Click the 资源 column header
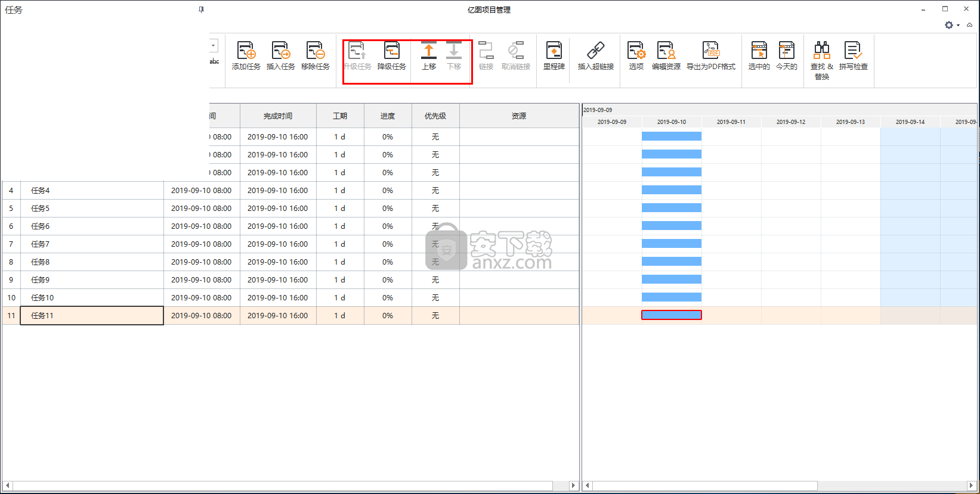The width and height of the screenshot is (980, 494). pos(519,116)
